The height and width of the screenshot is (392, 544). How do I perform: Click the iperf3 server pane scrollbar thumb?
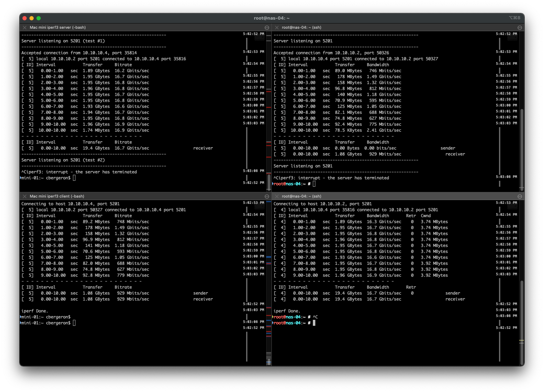click(x=269, y=183)
